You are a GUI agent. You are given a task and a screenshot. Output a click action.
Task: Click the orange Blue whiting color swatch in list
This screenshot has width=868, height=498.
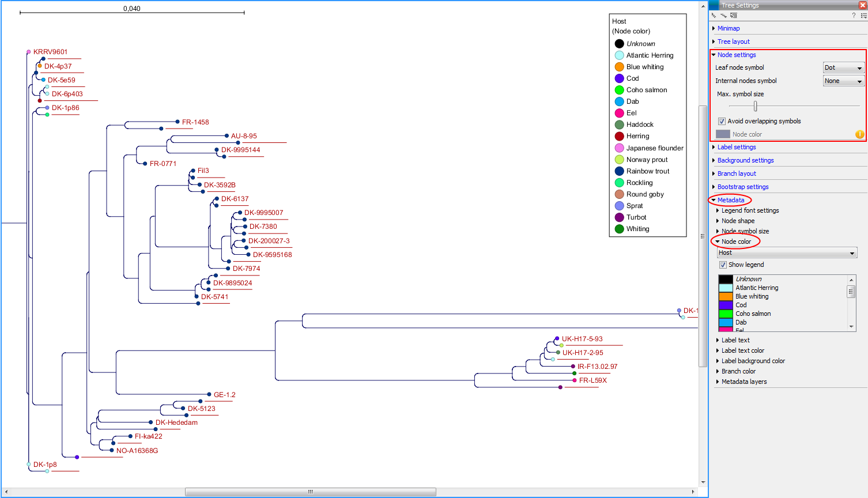726,296
